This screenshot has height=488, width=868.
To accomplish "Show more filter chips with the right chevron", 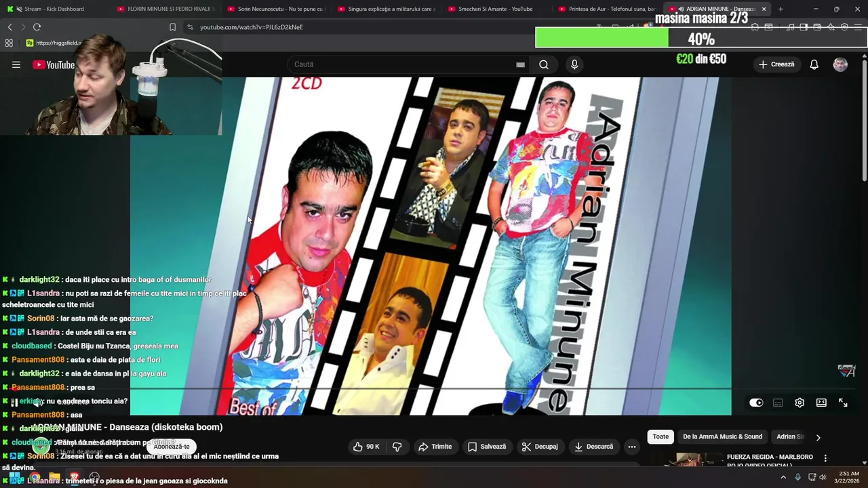I will (818, 437).
